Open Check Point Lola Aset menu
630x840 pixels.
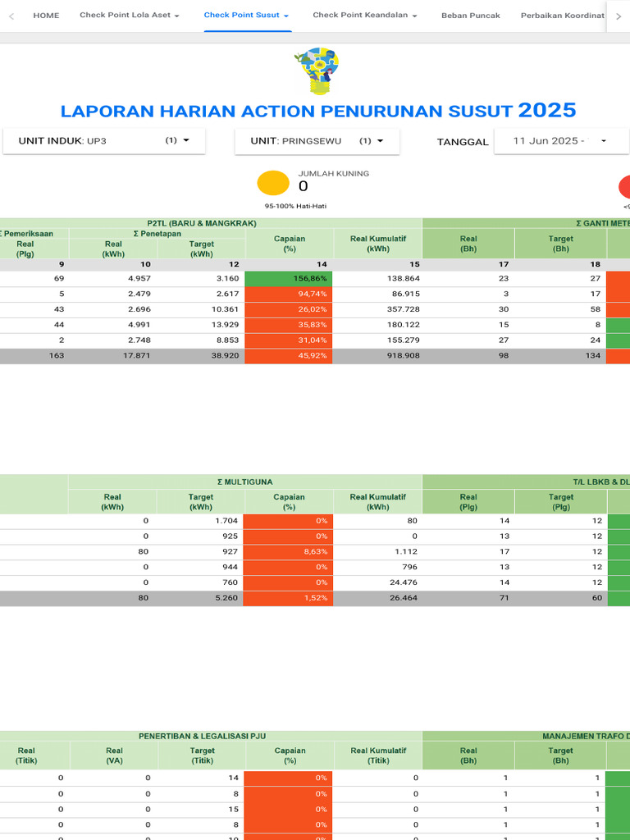[x=129, y=15]
